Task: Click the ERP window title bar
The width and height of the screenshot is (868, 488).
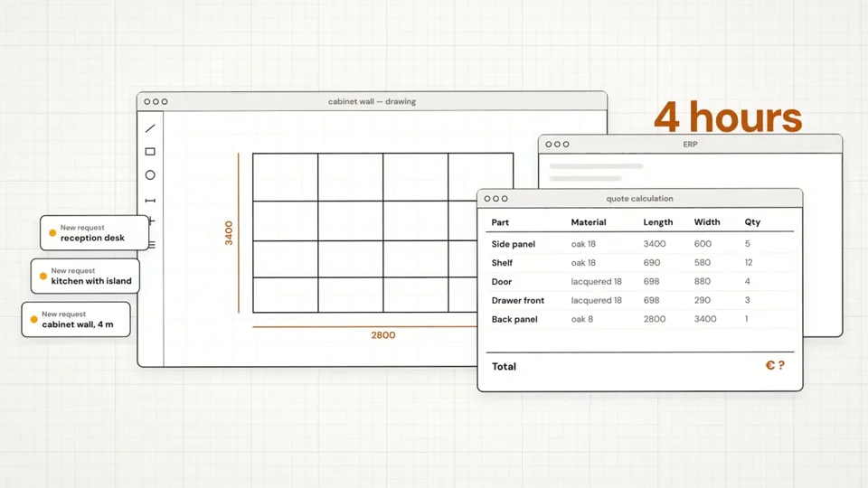Action: tap(690, 144)
